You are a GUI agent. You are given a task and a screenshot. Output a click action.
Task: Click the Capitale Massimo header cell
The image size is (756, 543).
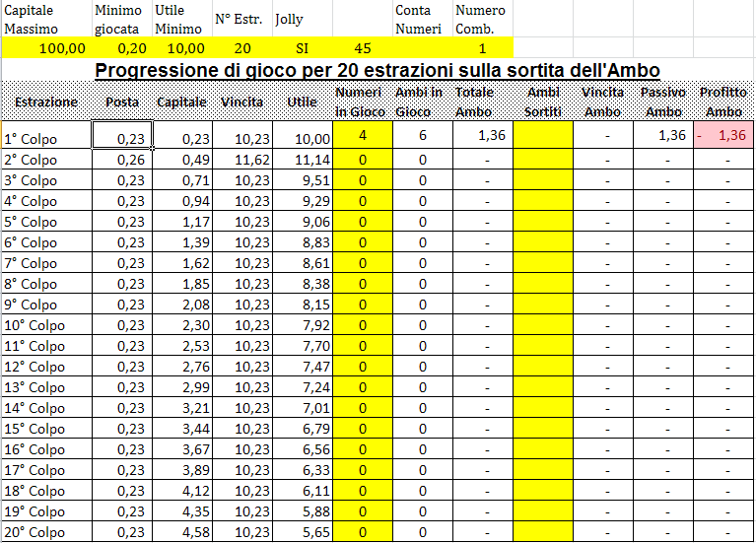tap(46, 20)
